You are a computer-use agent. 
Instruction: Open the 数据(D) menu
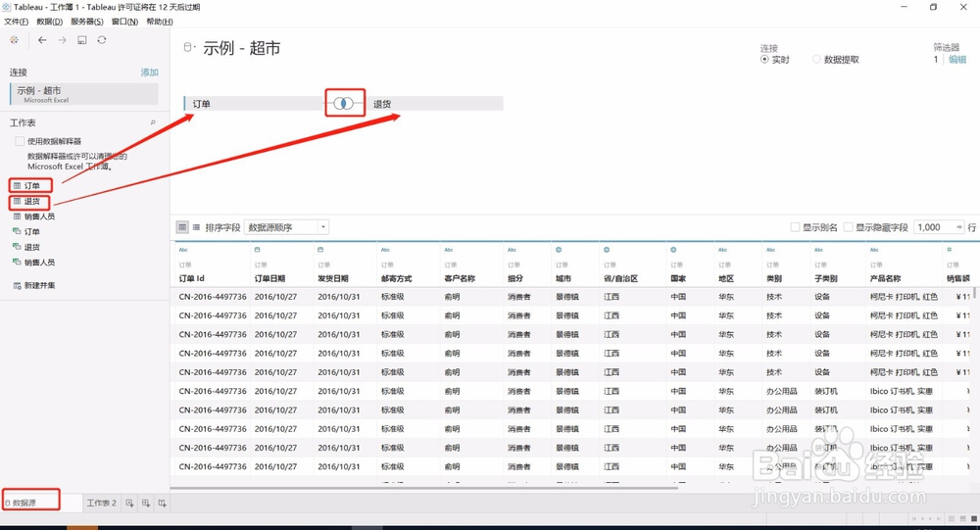50,22
